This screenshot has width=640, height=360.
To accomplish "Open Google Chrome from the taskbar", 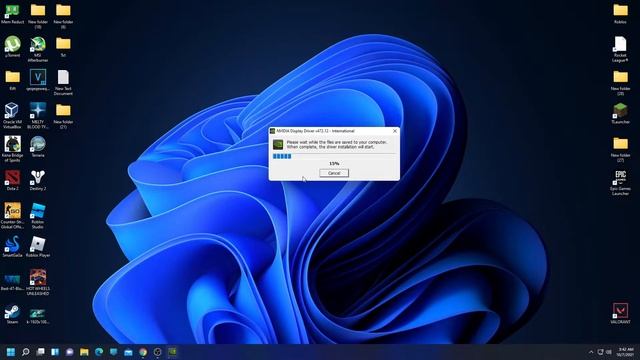I will 143,352.
